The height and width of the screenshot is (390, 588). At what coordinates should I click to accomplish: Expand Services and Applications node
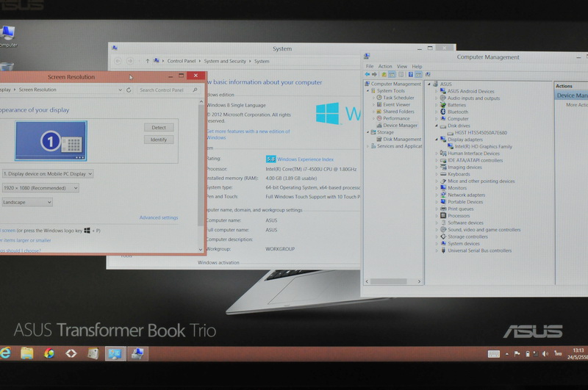tap(367, 146)
